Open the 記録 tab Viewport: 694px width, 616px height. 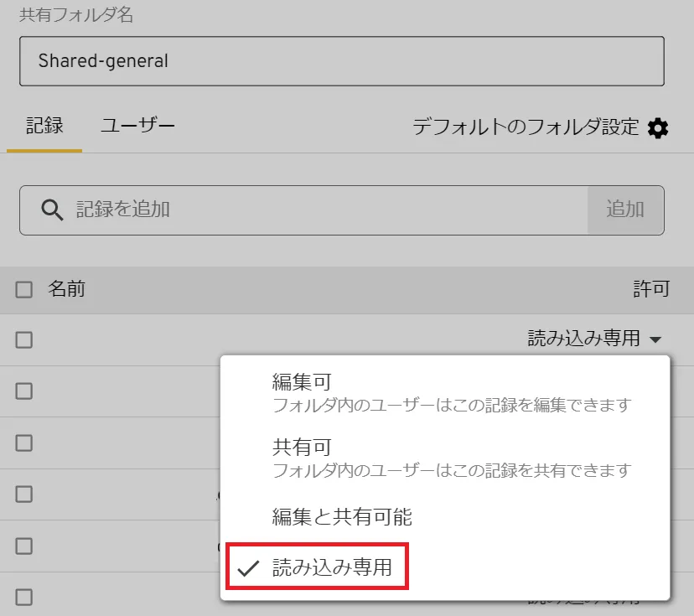tap(44, 127)
